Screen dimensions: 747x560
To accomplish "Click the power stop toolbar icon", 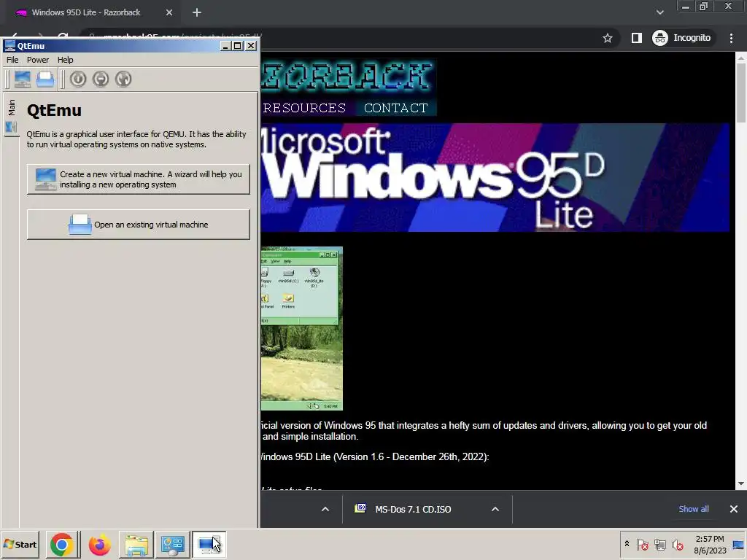I will pyautogui.click(x=101, y=79).
